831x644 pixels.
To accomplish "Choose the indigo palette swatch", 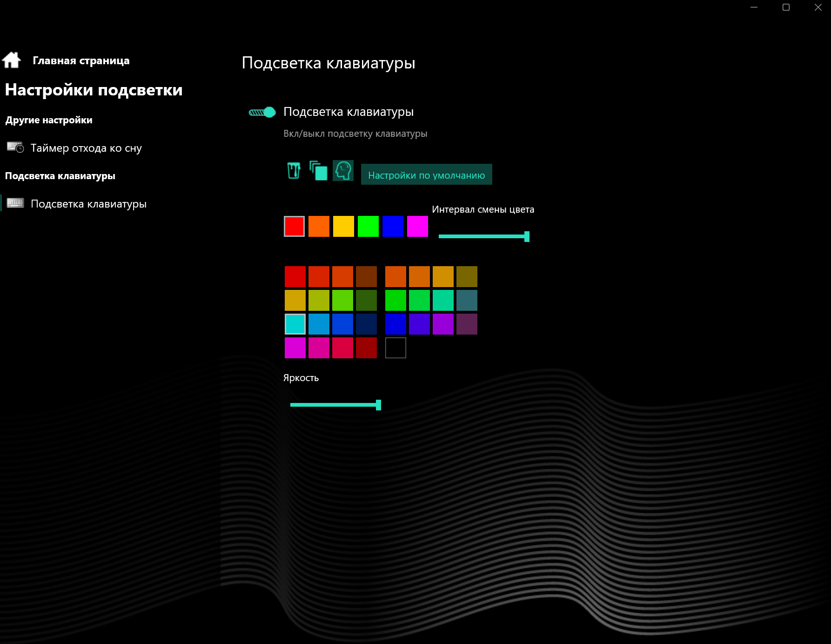I will pos(420,324).
